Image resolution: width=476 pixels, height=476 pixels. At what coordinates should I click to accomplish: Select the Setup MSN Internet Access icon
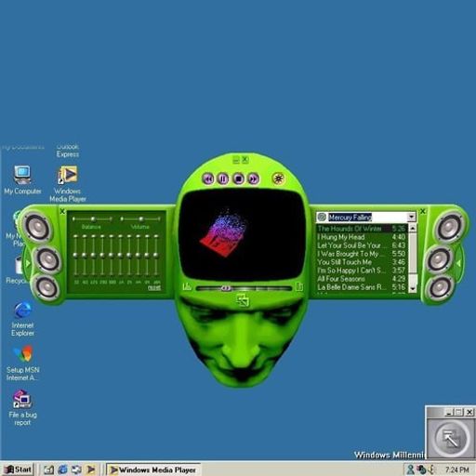pyautogui.click(x=23, y=364)
